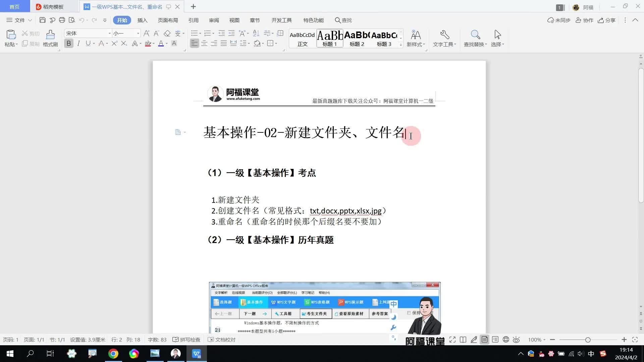Image resolution: width=644 pixels, height=362 pixels.
Task: Open the 页面布局 ribbon tab
Action: [168, 20]
